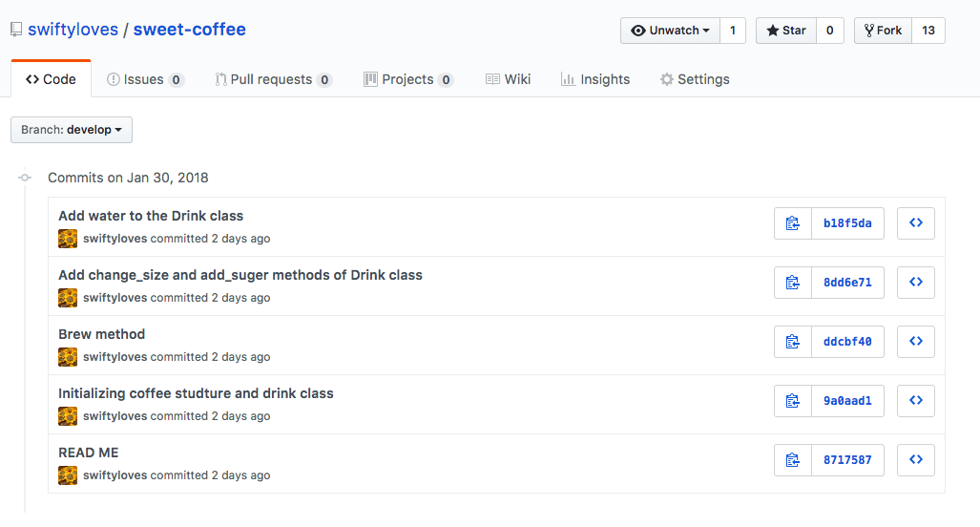This screenshot has width=980, height=527.
Task: Browse repository at commit 9a0aad1
Action: (x=916, y=401)
